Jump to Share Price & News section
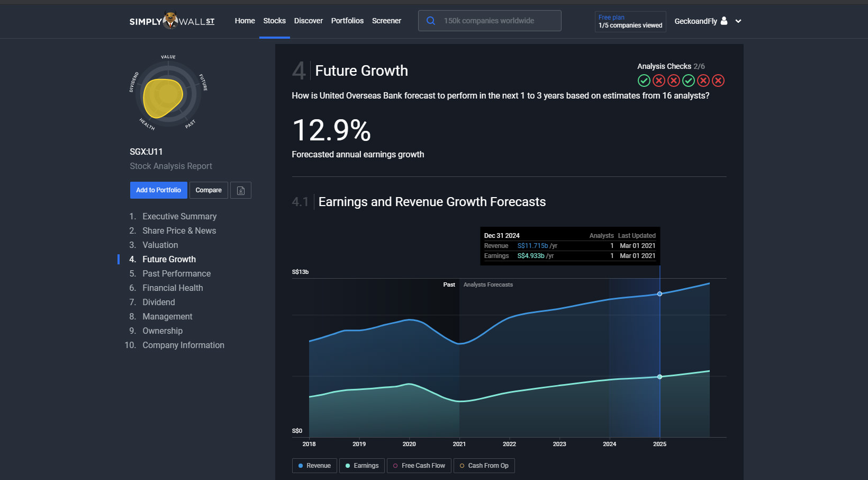The width and height of the screenshot is (868, 480). [x=179, y=230]
